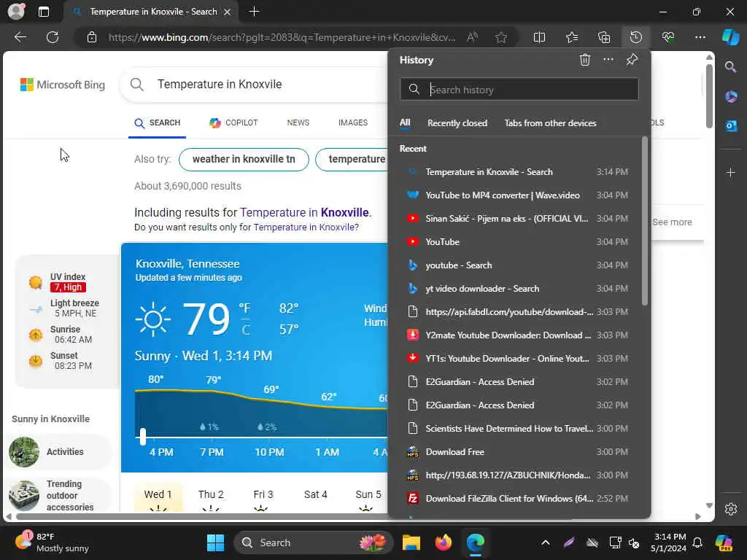Open the Edge profile avatar
Viewport: 747px width, 560px height.
click(x=16, y=12)
